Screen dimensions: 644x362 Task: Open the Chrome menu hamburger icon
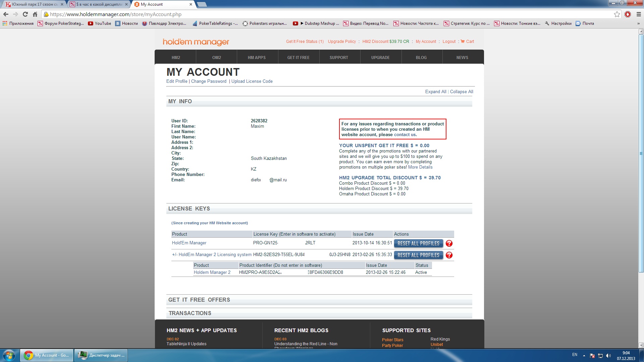(639, 14)
